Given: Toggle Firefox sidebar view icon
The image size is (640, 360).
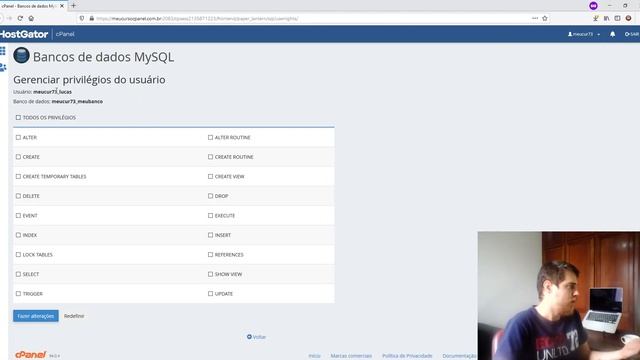Looking at the screenshot, I should (618, 18).
